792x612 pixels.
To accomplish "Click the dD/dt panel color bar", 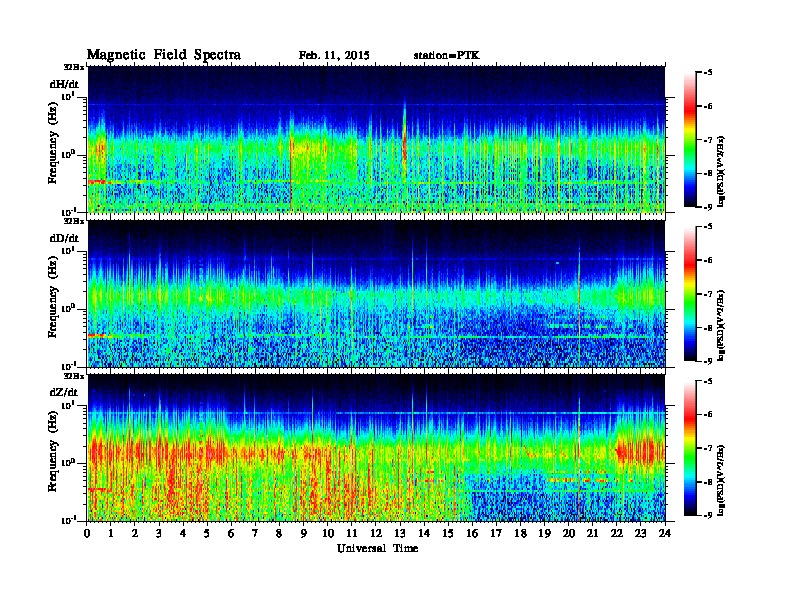I will (689, 293).
